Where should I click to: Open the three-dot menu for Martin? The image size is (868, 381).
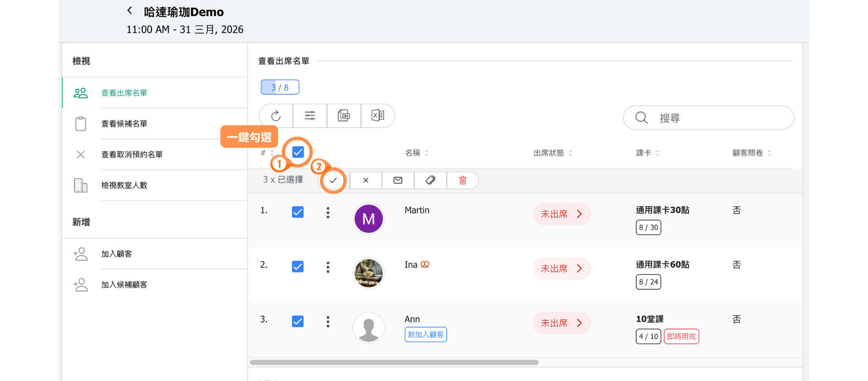pyautogui.click(x=328, y=213)
